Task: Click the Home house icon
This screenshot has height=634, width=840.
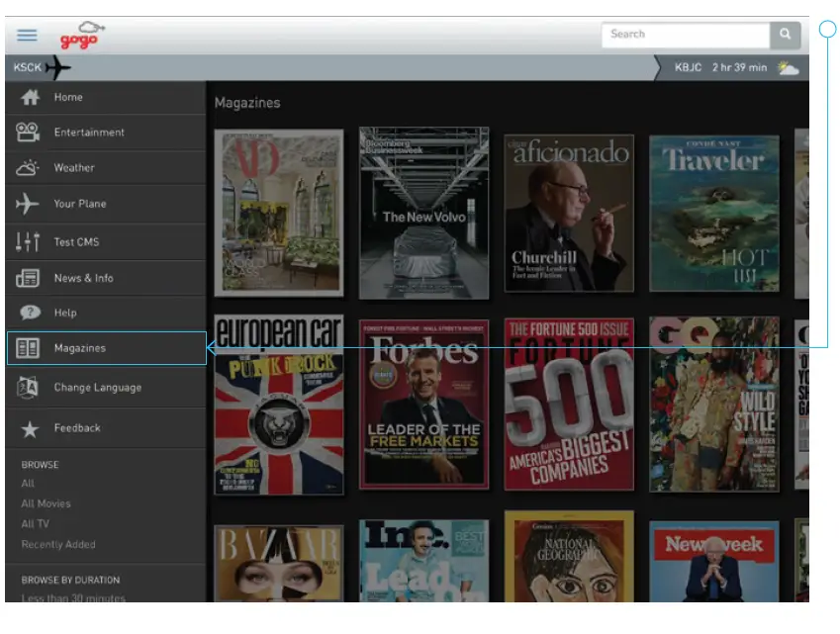Action: click(x=30, y=97)
